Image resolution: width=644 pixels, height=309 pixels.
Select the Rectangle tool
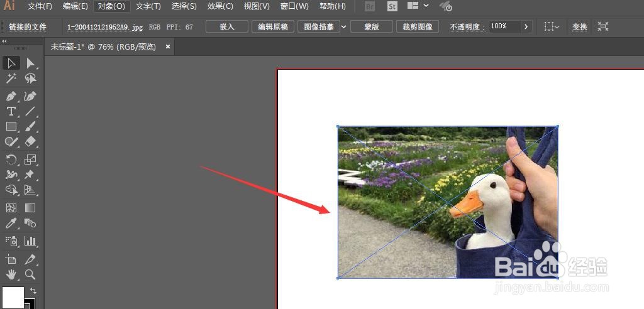pos(11,127)
